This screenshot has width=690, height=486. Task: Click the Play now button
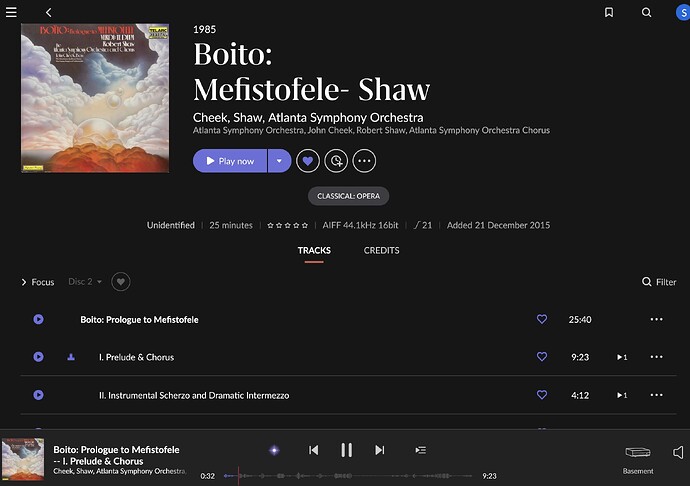(x=230, y=161)
